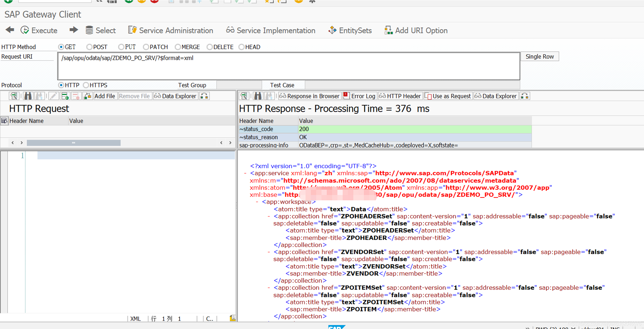Select the POST HTTP method

(89, 47)
